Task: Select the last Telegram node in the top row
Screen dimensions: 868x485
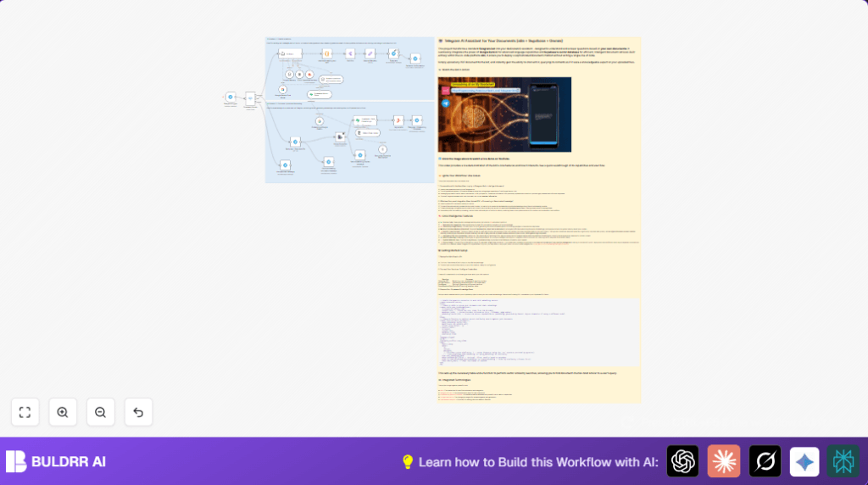Action: pos(415,59)
